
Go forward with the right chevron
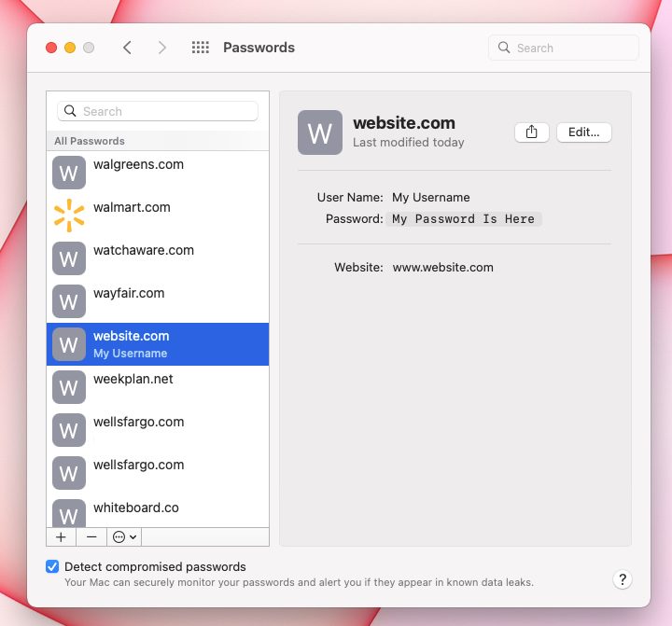click(x=161, y=48)
